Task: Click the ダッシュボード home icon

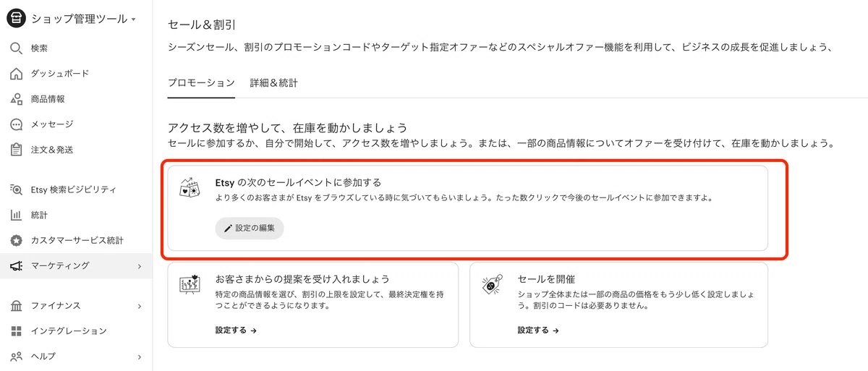Action: [x=17, y=74]
